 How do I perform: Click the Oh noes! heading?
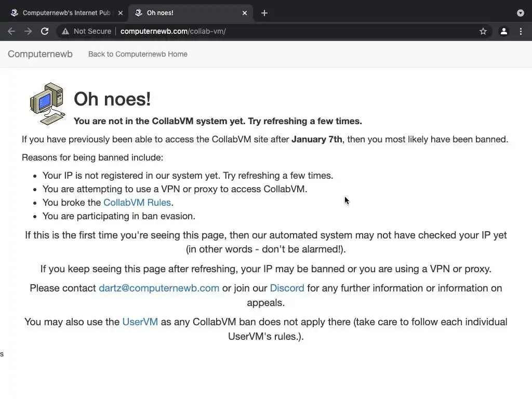coord(112,99)
